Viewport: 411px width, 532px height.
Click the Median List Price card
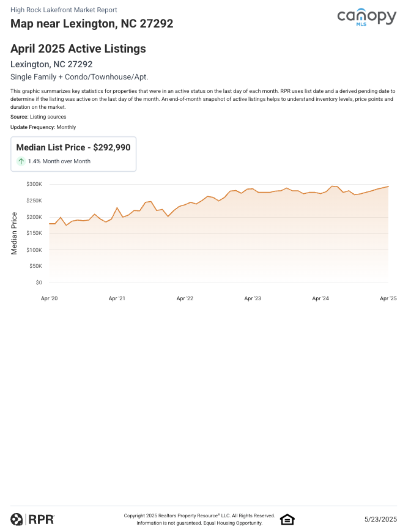point(73,153)
